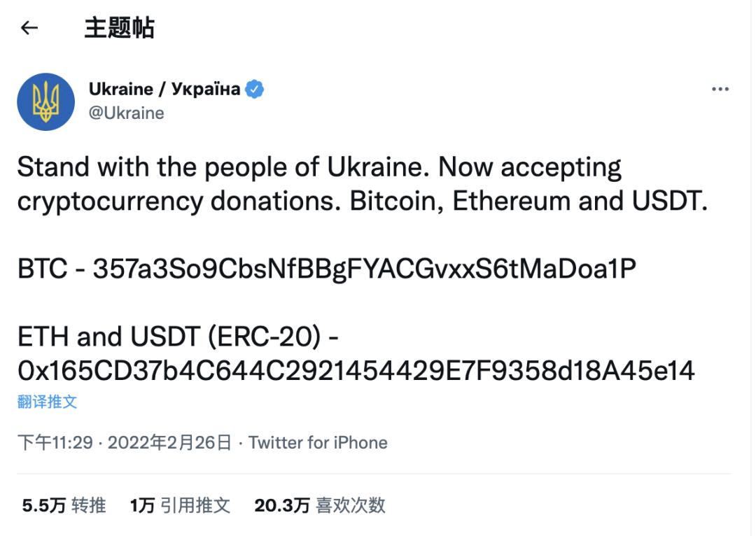Click the Twitter for iPhone source link
756x536 pixels.
[x=318, y=442]
